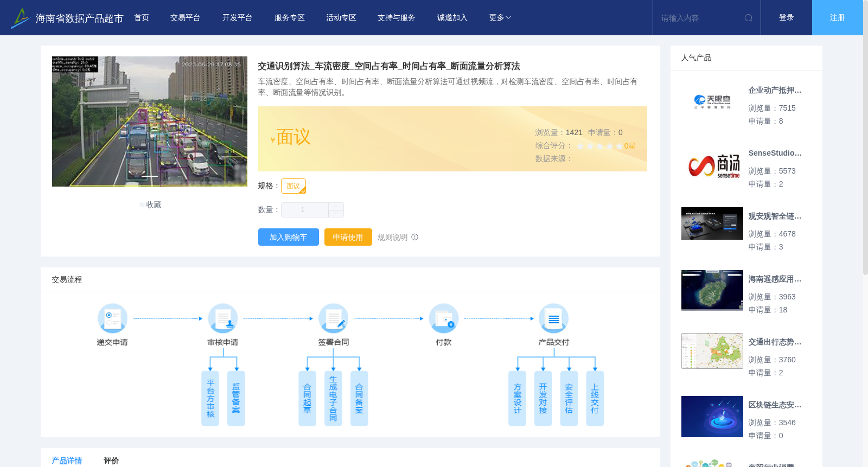The width and height of the screenshot is (868, 467).
Task: Click the 天眼查 product logo
Action: (712, 101)
